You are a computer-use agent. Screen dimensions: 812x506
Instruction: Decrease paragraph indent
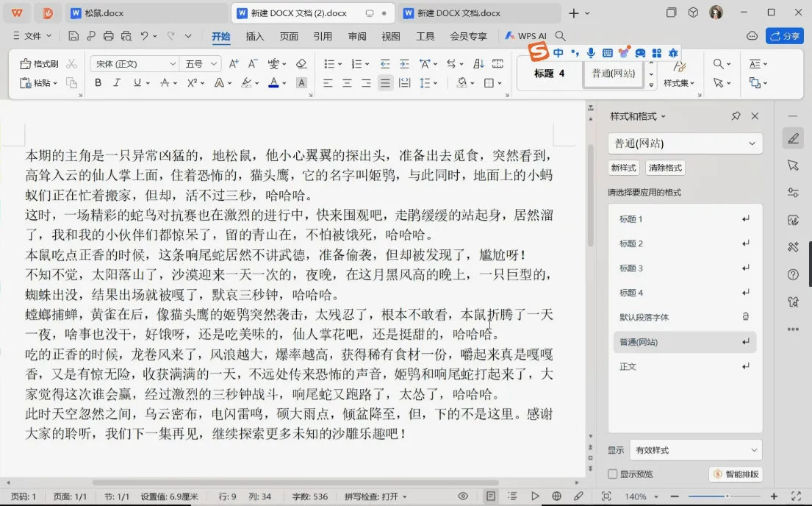[385, 64]
